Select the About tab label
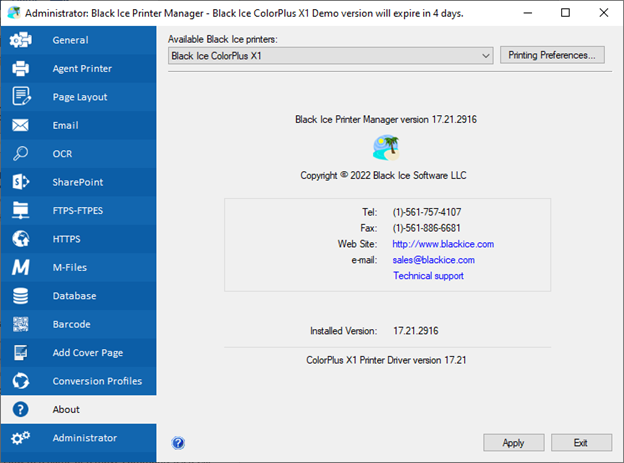Screen dimensions: 624x463 click(66, 409)
